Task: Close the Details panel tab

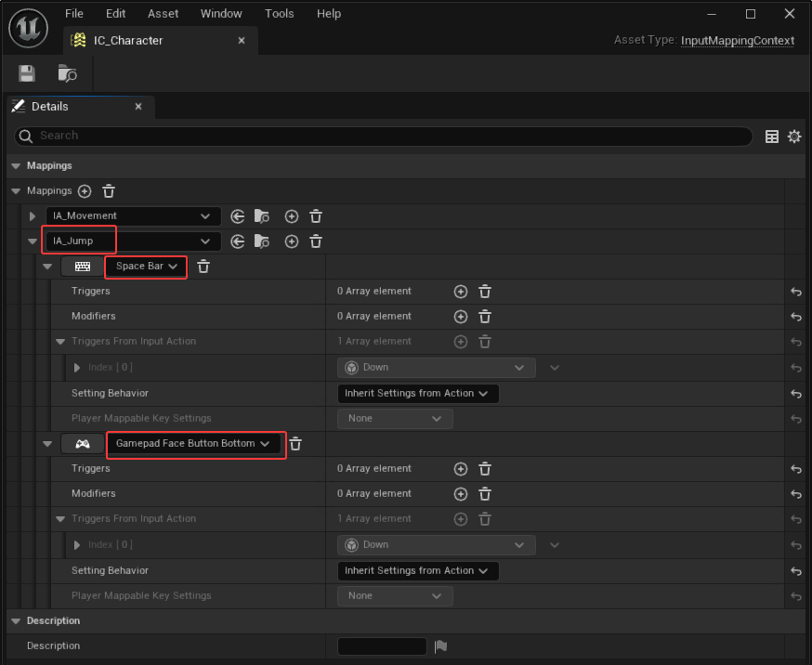Action: [138, 107]
